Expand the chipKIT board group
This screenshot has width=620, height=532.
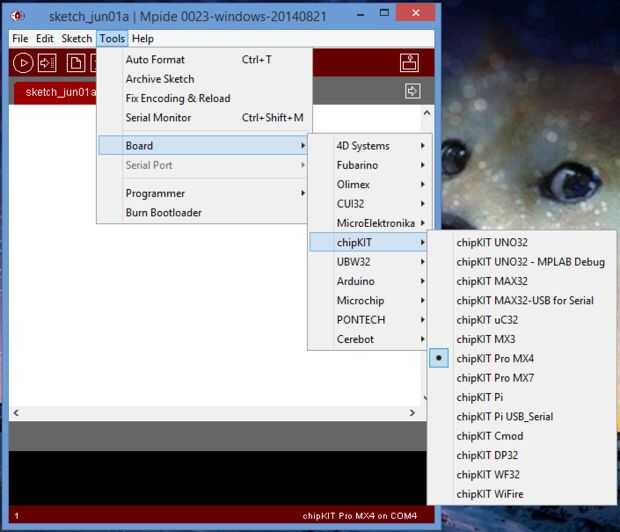(369, 242)
